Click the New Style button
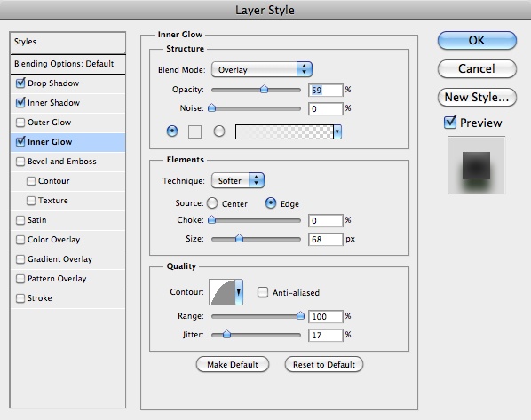 point(477,97)
